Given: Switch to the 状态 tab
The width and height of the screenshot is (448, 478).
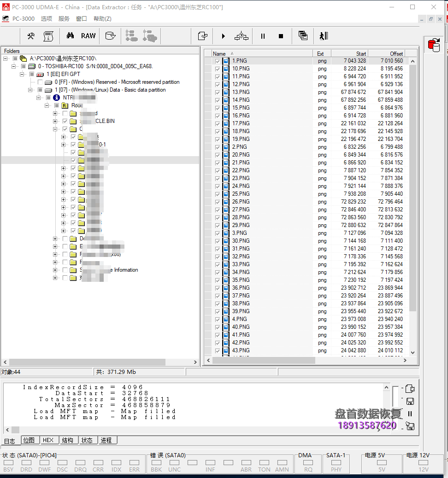Looking at the screenshot, I should click(x=87, y=440).
